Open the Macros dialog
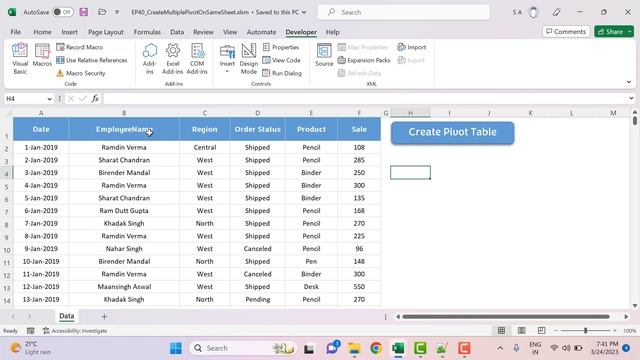Image resolution: width=640 pixels, height=360 pixels. pyautogui.click(x=42, y=55)
